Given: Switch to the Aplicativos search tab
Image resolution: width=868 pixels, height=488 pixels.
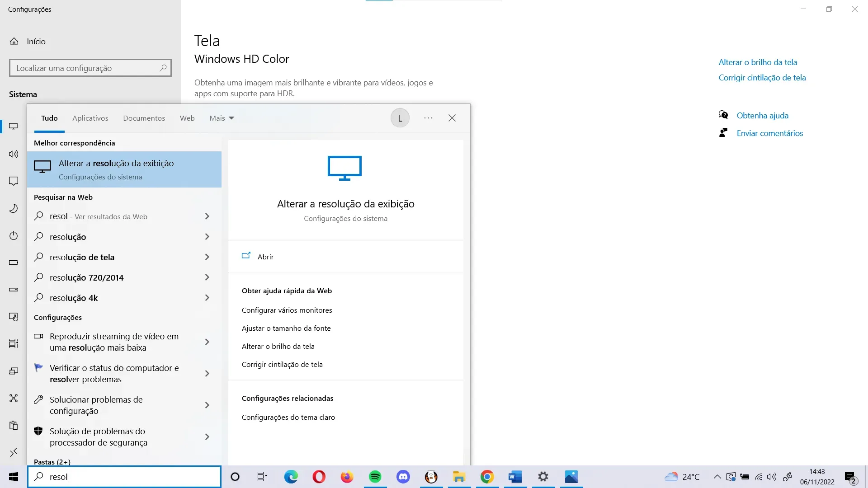Looking at the screenshot, I should [90, 118].
